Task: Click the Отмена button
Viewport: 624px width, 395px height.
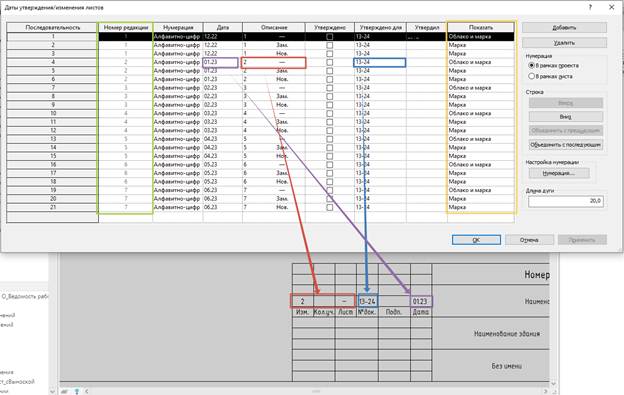Action: pos(529,240)
